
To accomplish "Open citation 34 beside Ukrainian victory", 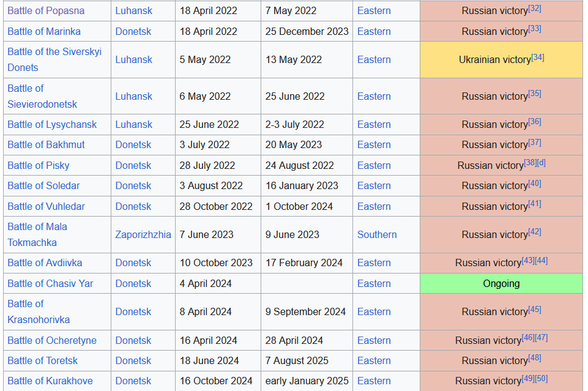I will pos(538,57).
